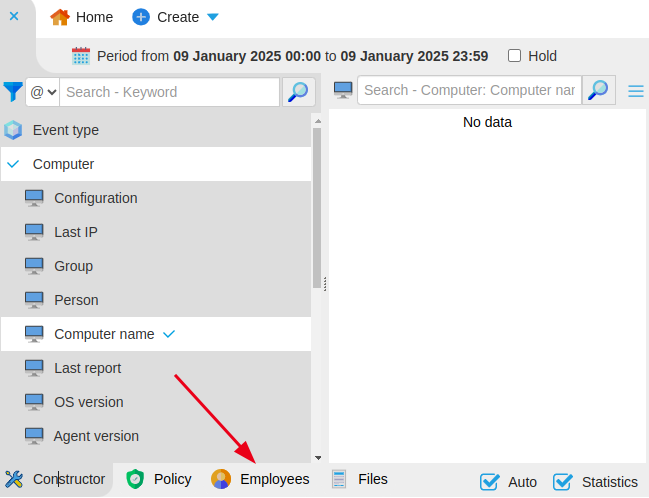The width and height of the screenshot is (649, 498).
Task: Click the calendar period icon
Action: 81,56
